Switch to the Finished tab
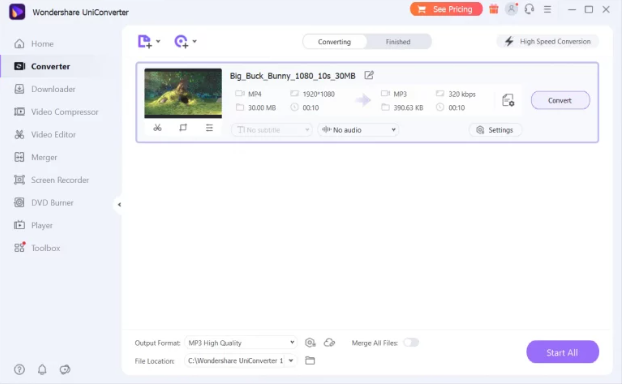Screen dimensions: 624x389 [398, 42]
